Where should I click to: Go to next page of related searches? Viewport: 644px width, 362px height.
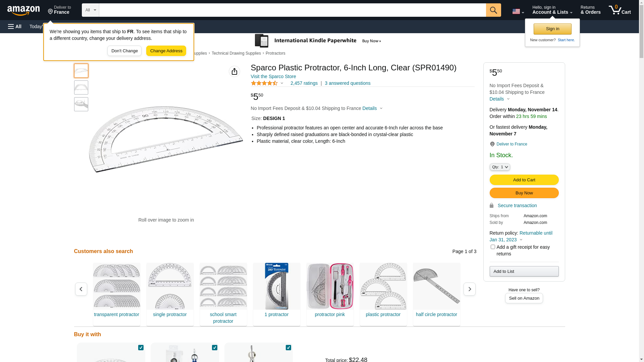click(469, 289)
